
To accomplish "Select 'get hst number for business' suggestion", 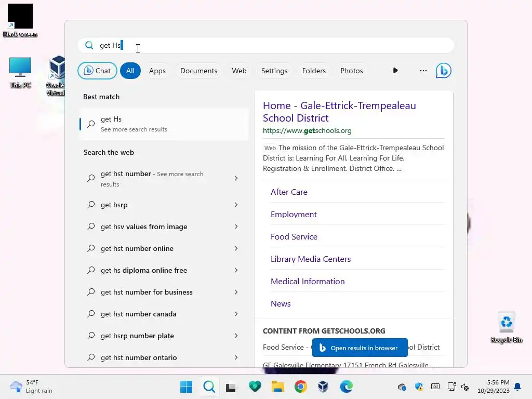I will click(x=164, y=292).
